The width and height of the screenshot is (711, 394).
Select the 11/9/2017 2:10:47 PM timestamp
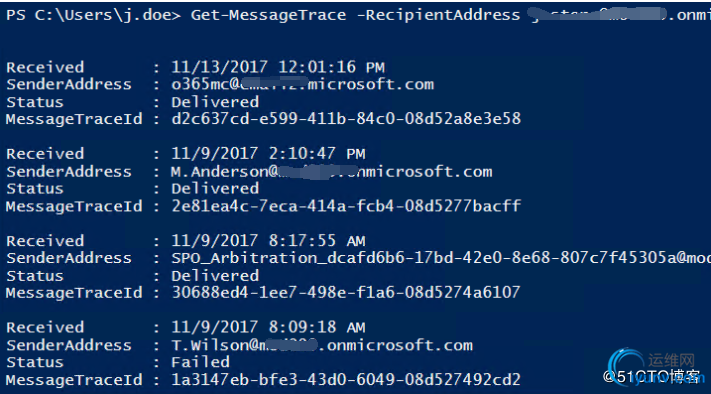pyautogui.click(x=268, y=154)
